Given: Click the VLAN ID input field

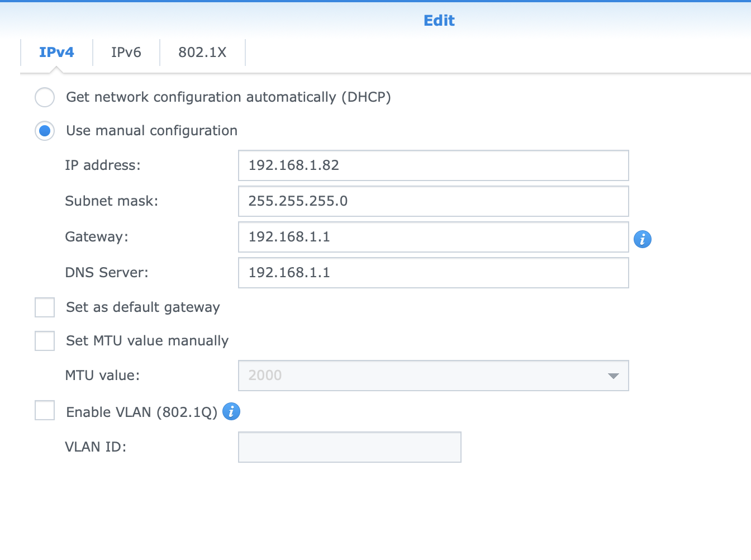Looking at the screenshot, I should [349, 447].
